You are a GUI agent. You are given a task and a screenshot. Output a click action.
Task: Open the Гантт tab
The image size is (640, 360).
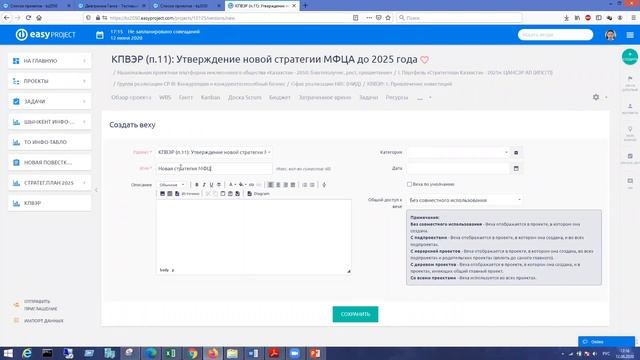tap(186, 98)
